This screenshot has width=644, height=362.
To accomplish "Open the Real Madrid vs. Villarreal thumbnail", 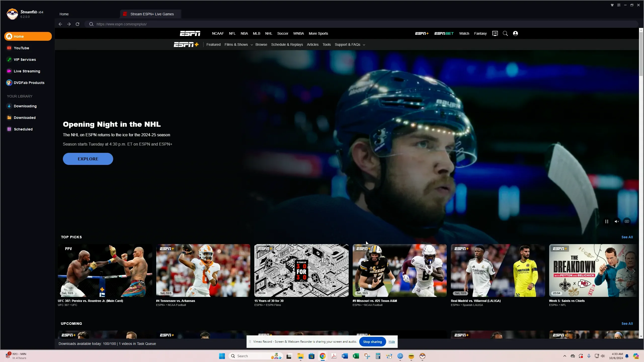I will 498,270.
